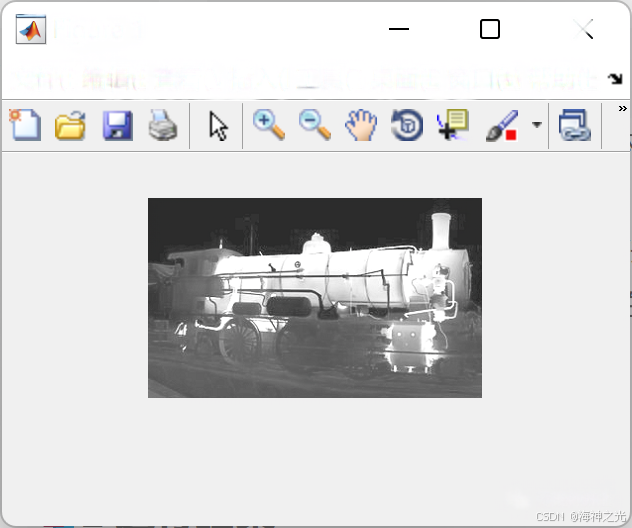Screen dimensions: 632x528
Task: Minimize the figure window
Action: [x=399, y=29]
